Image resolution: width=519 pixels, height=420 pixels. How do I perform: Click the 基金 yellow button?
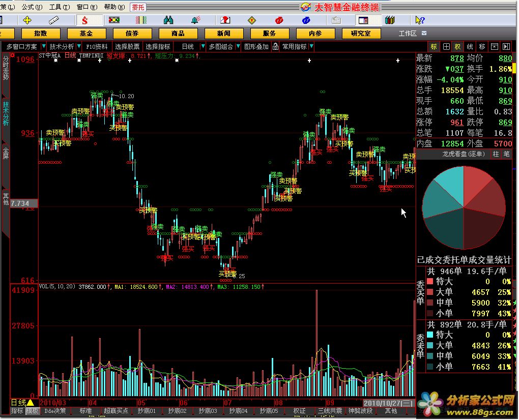pyautogui.click(x=86, y=34)
